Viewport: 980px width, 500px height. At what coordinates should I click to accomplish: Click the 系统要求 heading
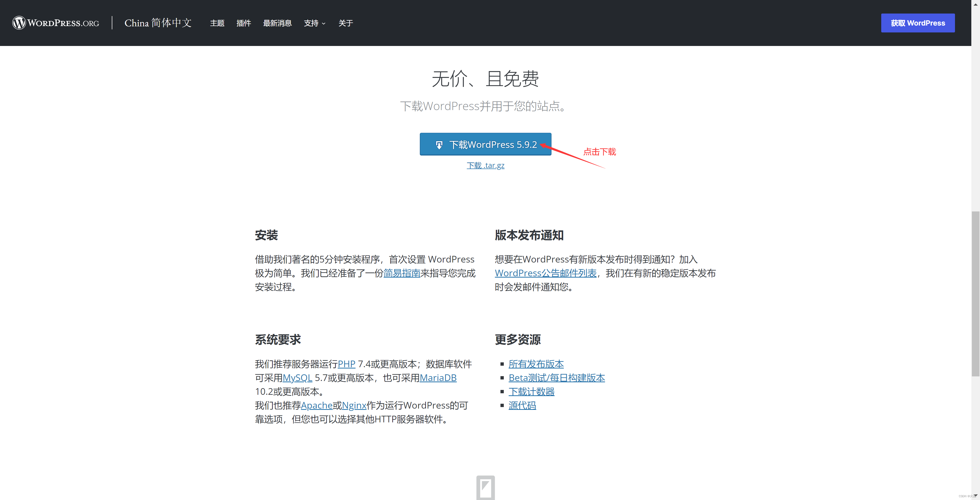pyautogui.click(x=278, y=340)
